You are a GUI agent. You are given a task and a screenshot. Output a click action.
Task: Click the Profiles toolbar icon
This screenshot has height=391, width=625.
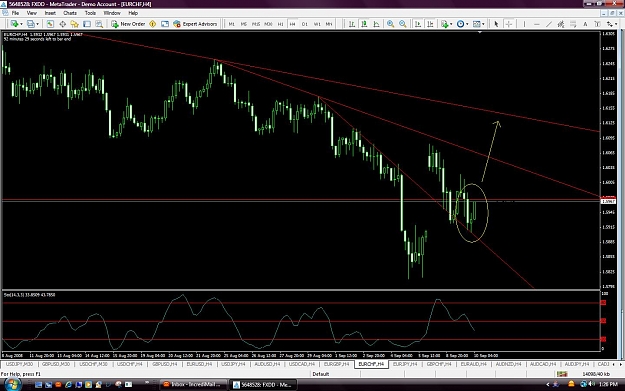click(x=30, y=24)
